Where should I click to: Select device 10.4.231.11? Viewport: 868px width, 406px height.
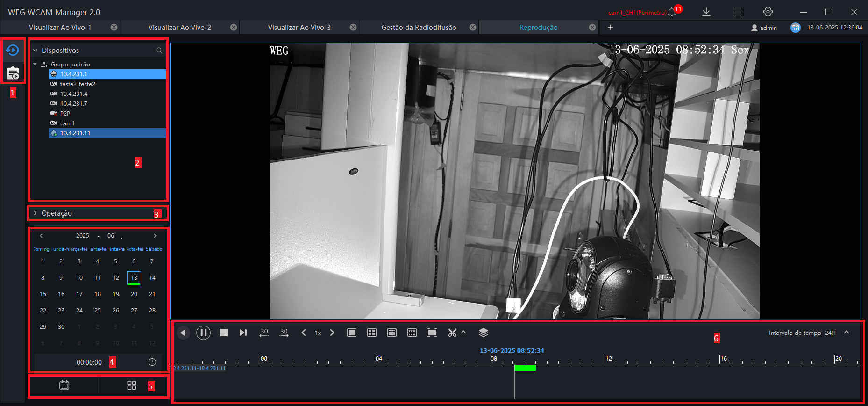pyautogui.click(x=107, y=133)
